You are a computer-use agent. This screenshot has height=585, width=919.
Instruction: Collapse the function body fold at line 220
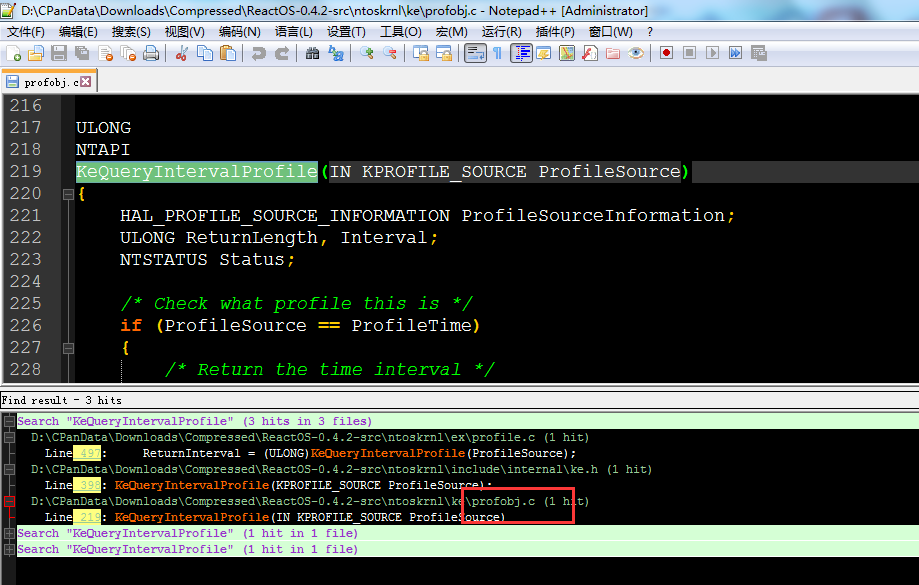68,194
